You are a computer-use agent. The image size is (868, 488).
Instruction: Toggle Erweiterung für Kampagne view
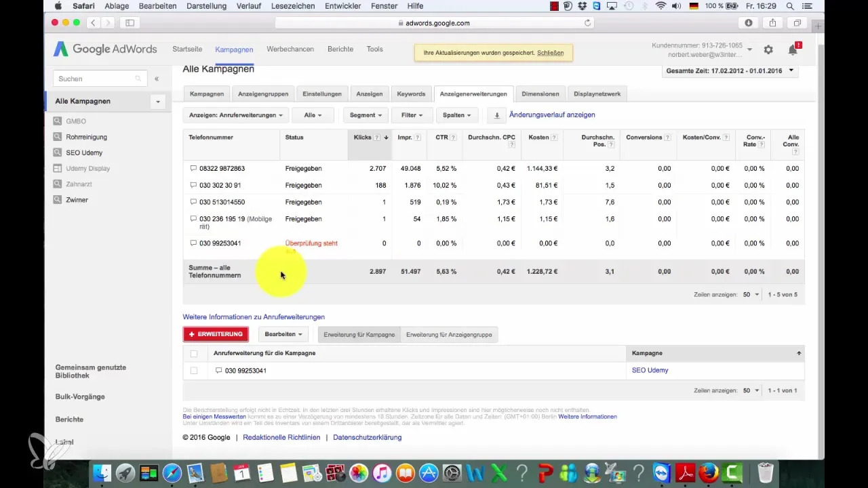(x=359, y=335)
